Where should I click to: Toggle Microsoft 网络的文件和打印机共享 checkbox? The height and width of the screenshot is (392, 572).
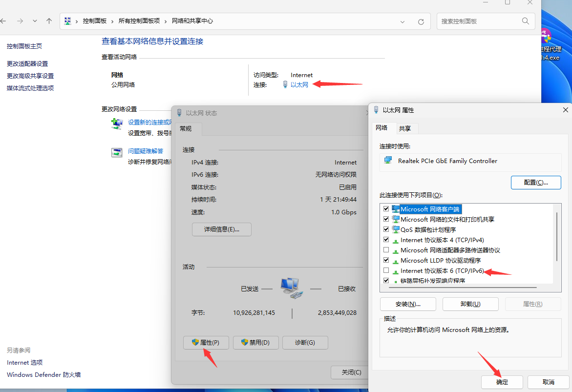pyautogui.click(x=386, y=219)
